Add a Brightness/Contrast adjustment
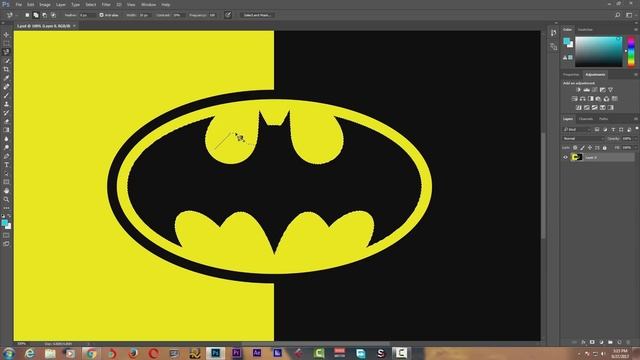This screenshot has width=640, height=360. 578,90
